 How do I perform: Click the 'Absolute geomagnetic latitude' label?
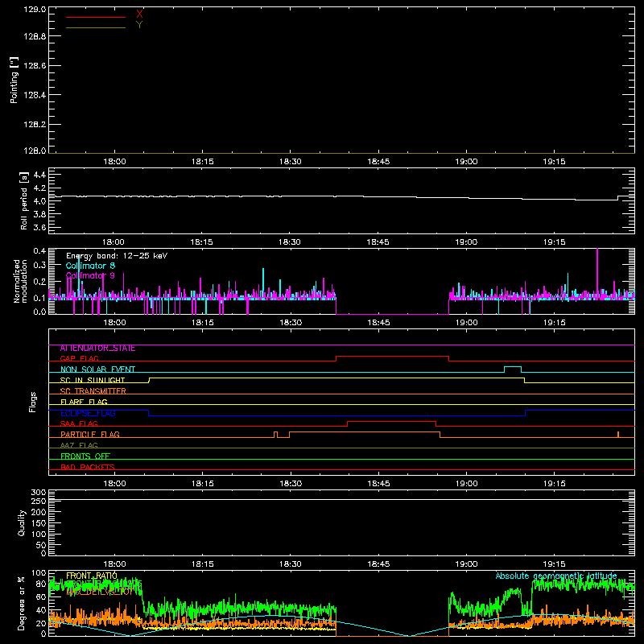pos(556,576)
